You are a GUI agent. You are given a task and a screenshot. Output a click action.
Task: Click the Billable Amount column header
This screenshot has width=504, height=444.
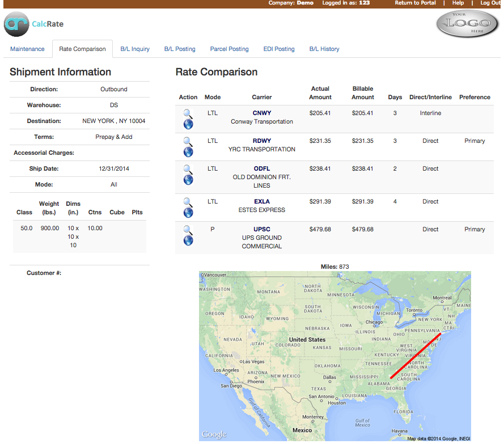tap(363, 92)
